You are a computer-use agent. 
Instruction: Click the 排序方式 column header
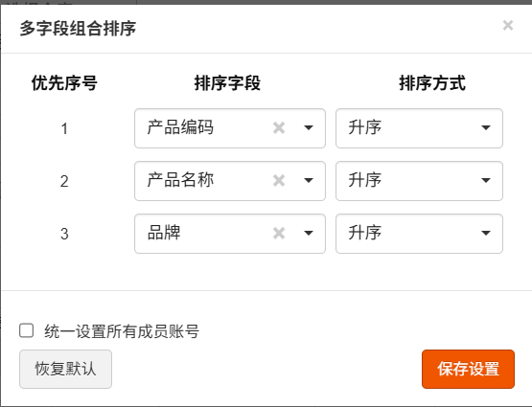[x=432, y=83]
